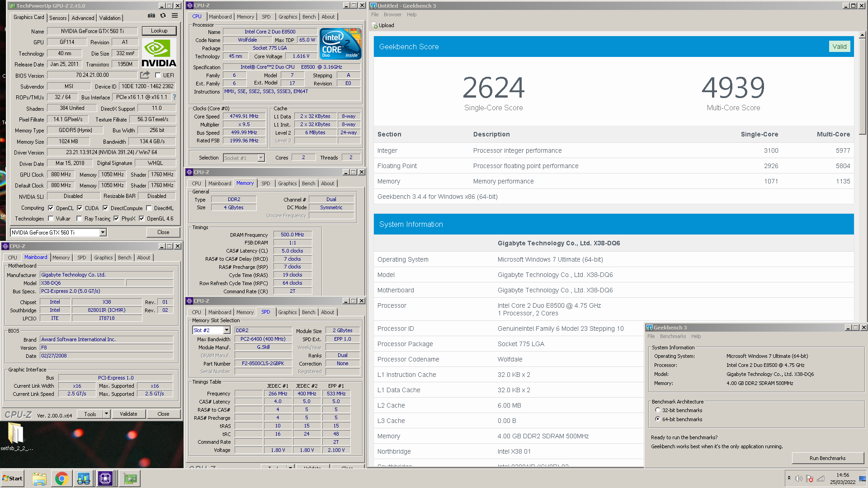Open the Slot #2 memory slot dropdown
Screen dimensions: 868x488
226,330
